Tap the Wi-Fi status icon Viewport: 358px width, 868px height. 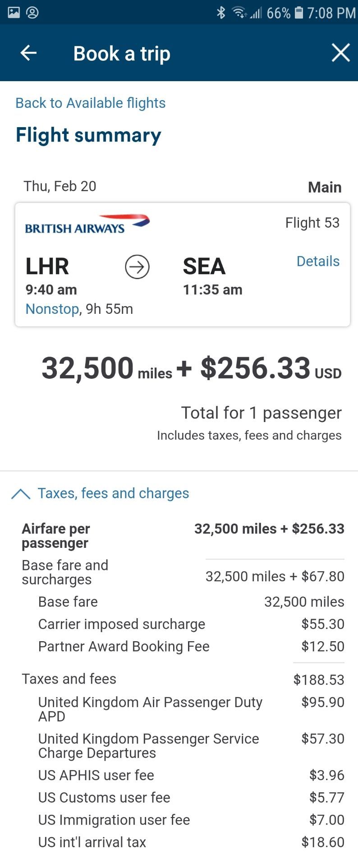point(239,13)
